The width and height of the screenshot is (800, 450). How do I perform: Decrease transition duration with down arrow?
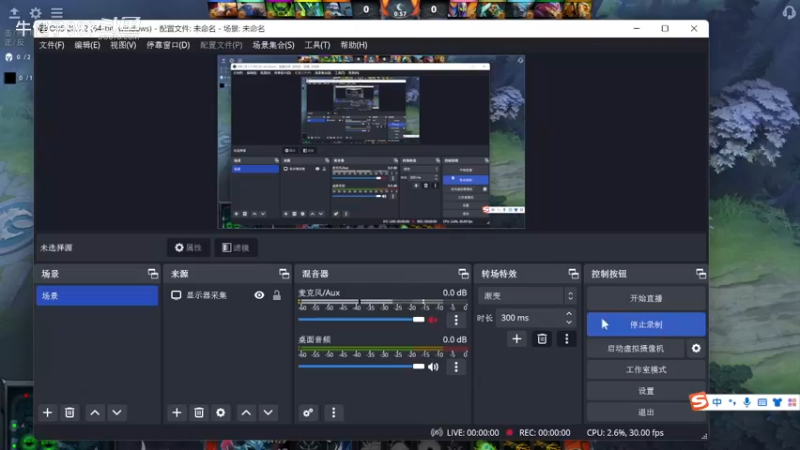tap(569, 322)
